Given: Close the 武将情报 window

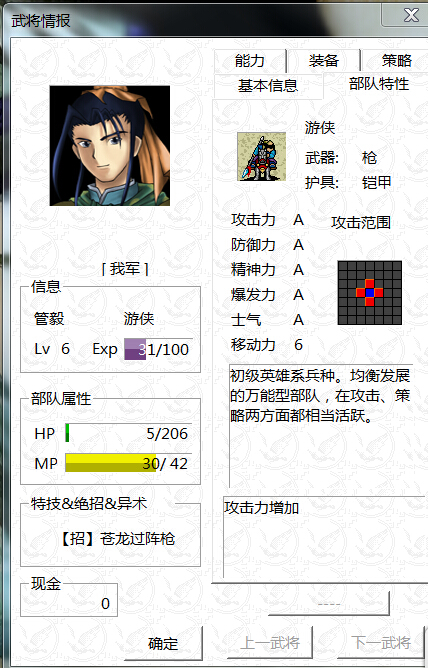Looking at the screenshot, I should point(410,15).
